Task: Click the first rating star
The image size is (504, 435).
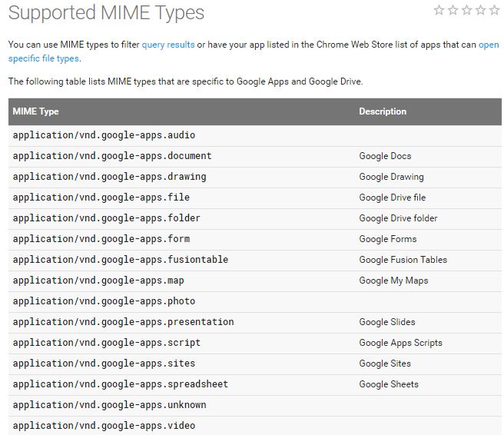Action: (439, 10)
